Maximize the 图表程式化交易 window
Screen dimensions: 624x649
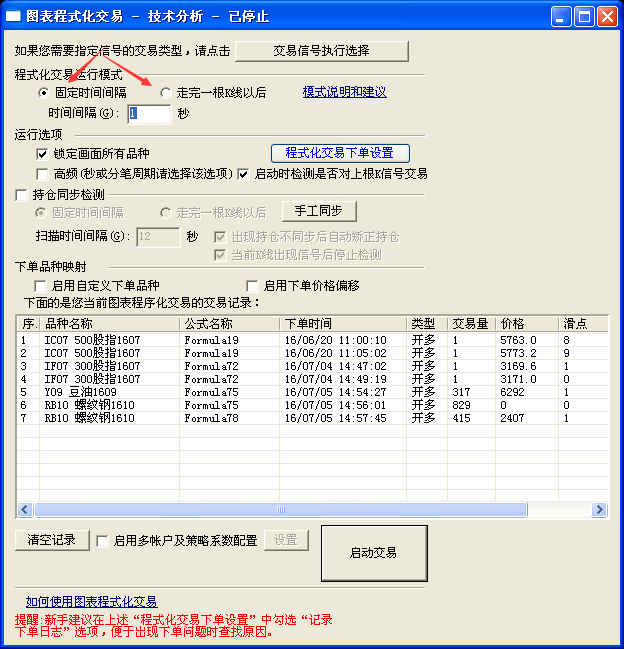point(584,17)
